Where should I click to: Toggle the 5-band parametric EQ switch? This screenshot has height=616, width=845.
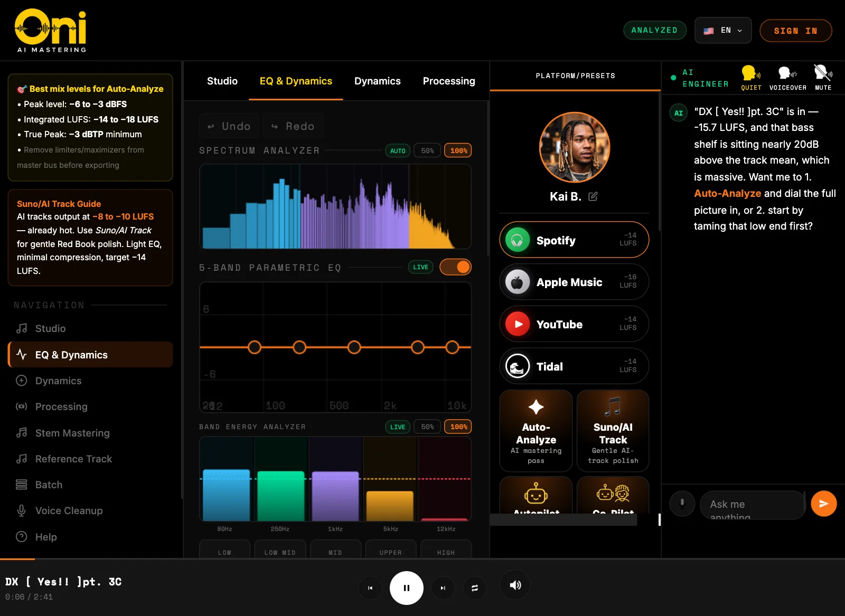pyautogui.click(x=455, y=267)
